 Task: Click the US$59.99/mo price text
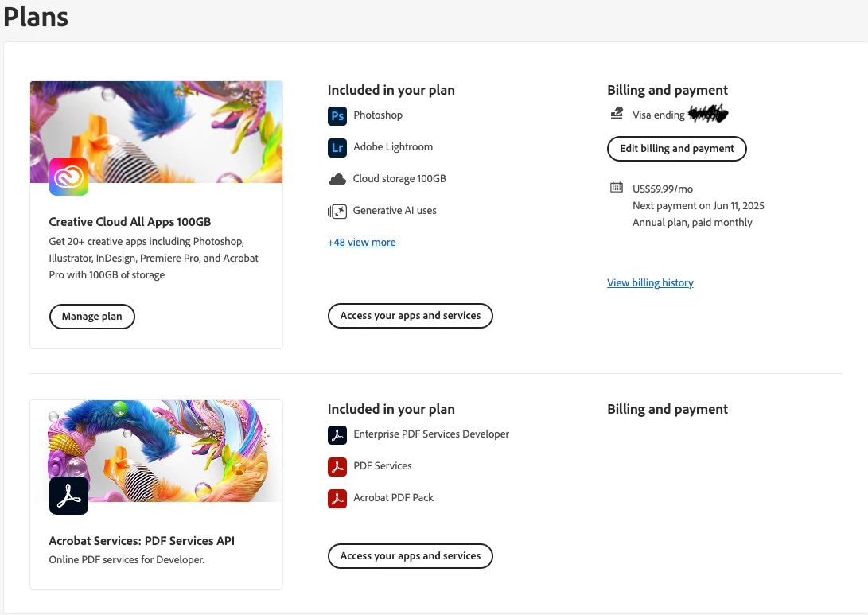point(663,189)
